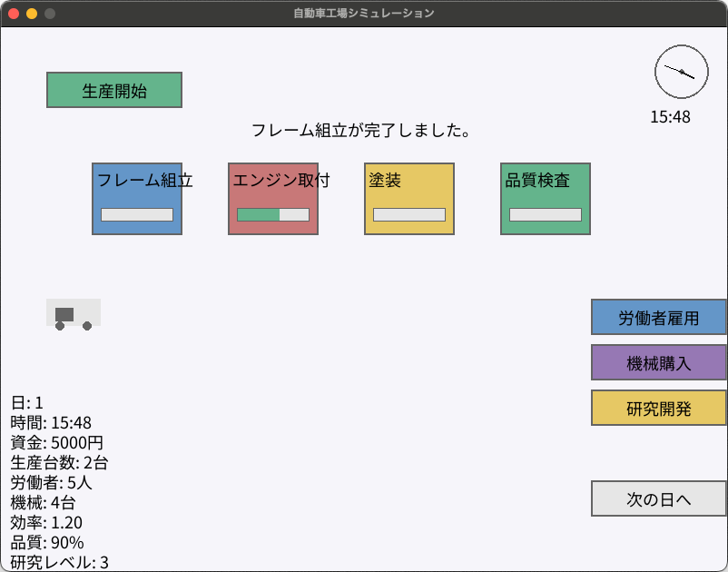Click the 研究レベル: 3 status line
Screen dimensions: 728x572
pyautogui.click(x=59, y=562)
